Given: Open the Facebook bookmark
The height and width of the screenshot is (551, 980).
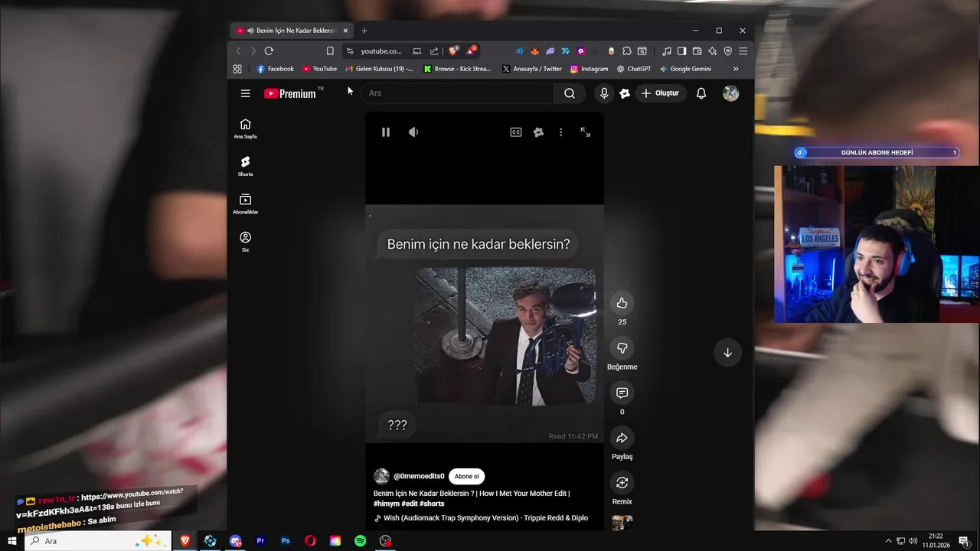Looking at the screenshot, I should coord(276,69).
